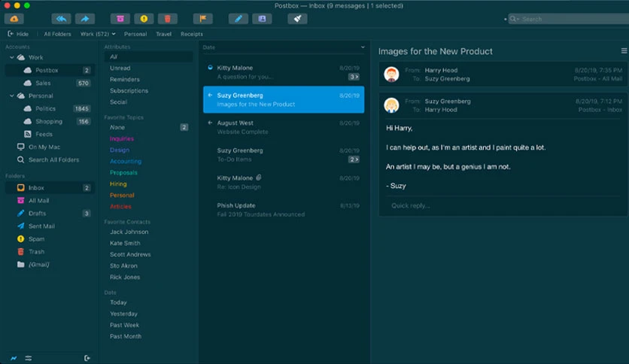
Task: Filter messages by Past Week
Action: tap(124, 325)
